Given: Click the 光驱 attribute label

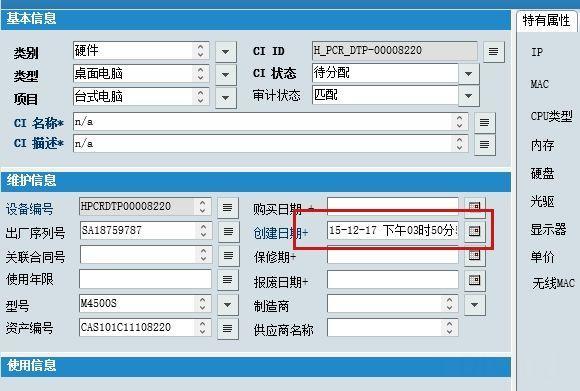Looking at the screenshot, I should pos(543,201).
